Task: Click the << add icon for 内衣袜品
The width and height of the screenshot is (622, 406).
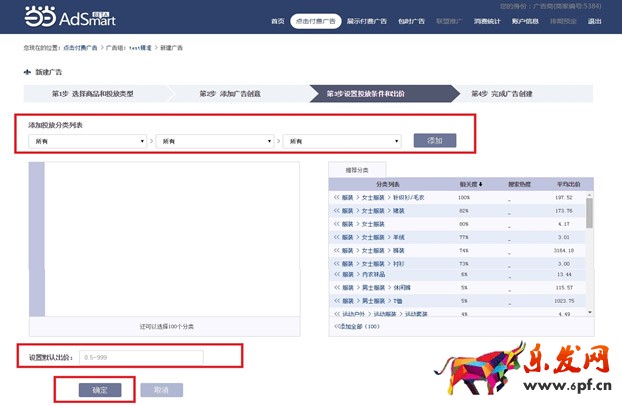Action: pos(337,275)
